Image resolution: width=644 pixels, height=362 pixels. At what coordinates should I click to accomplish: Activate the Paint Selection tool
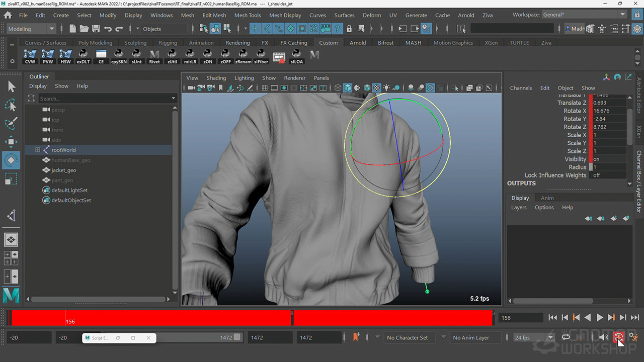[x=11, y=123]
